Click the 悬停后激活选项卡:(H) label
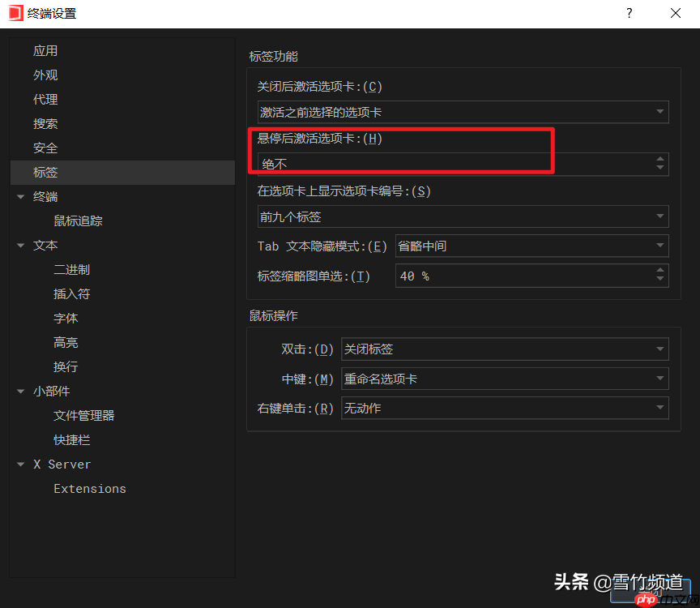Screen dimensions: 700x608 (x=320, y=139)
